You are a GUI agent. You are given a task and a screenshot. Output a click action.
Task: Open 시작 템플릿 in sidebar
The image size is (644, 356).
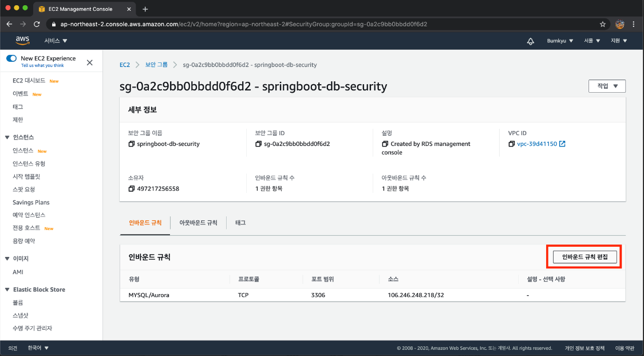pos(26,176)
